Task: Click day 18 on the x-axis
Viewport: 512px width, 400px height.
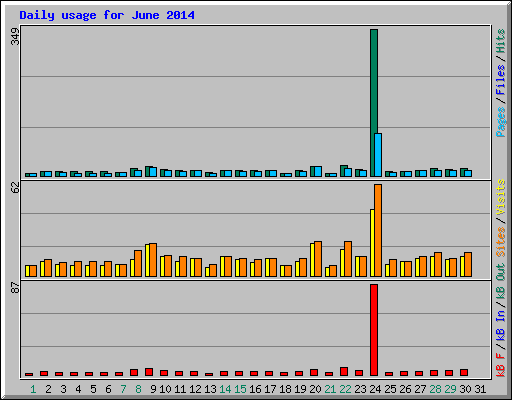Action: [x=285, y=389]
